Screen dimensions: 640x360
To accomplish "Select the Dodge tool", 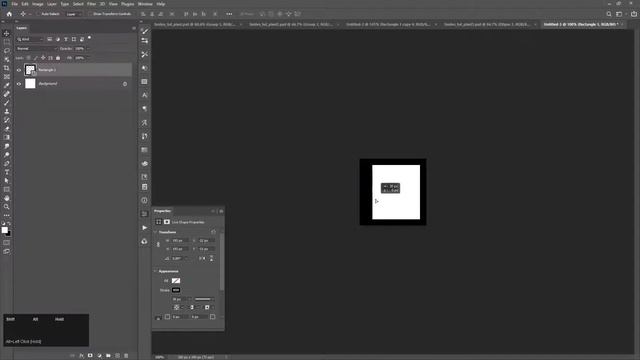I will click(x=7, y=155).
